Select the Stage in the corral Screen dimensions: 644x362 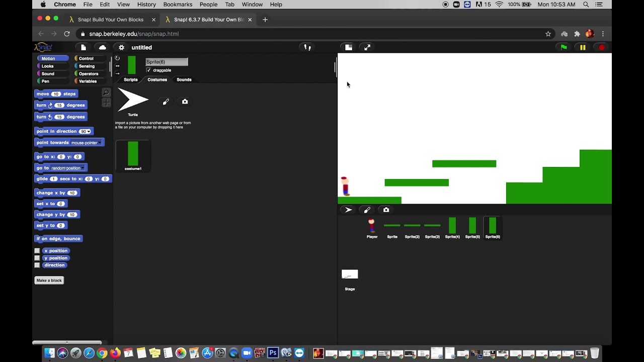pyautogui.click(x=350, y=280)
